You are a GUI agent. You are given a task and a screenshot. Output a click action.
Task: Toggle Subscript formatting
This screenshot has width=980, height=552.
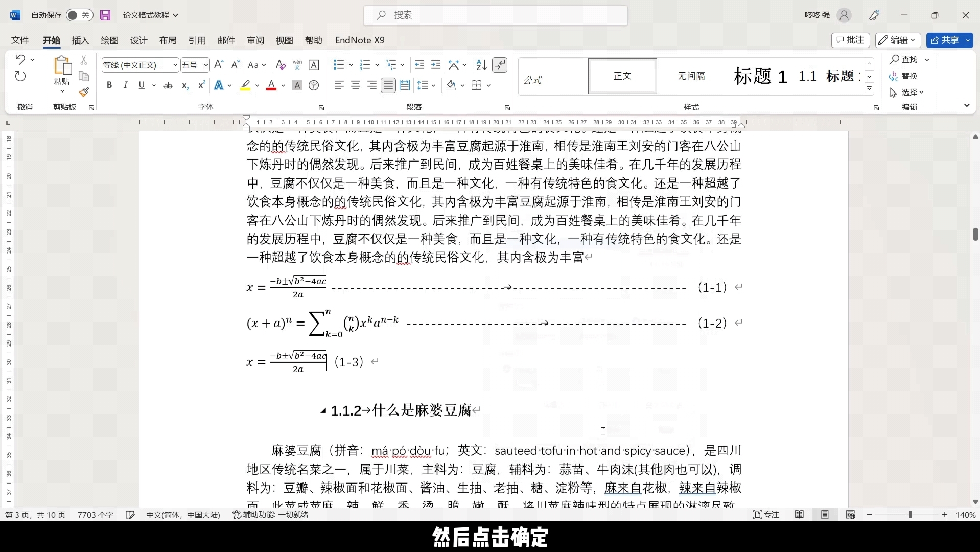(x=185, y=85)
